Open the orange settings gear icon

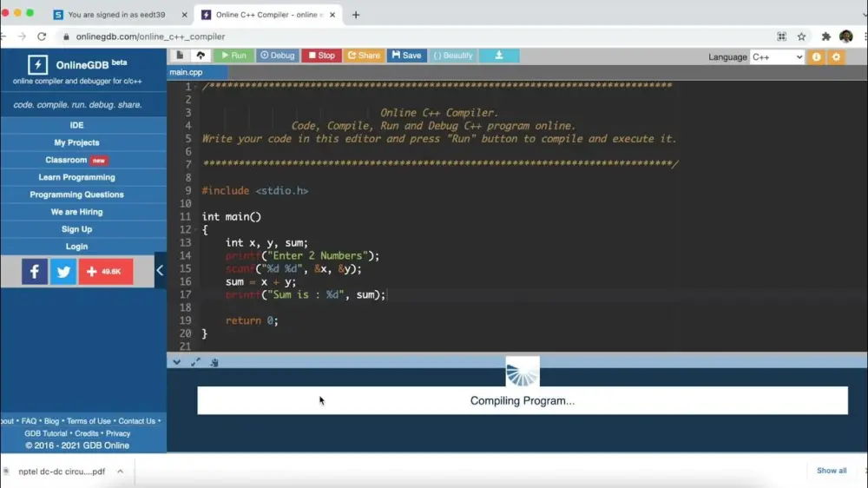pos(836,57)
